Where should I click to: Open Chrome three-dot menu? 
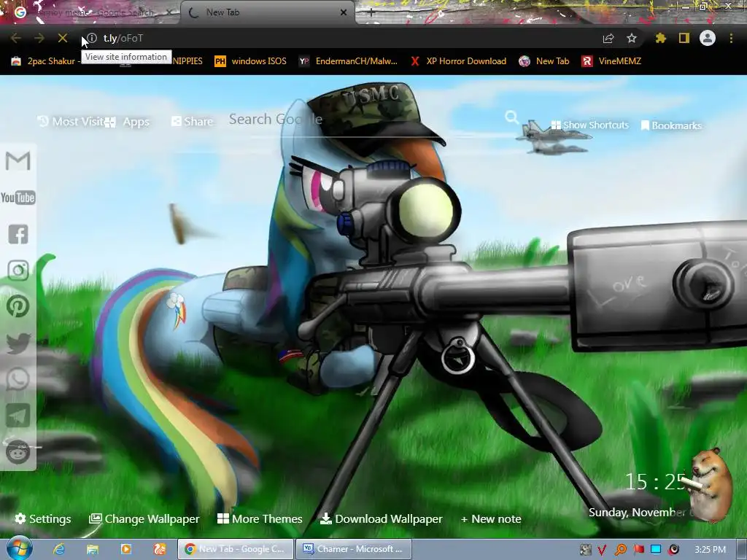tap(731, 38)
